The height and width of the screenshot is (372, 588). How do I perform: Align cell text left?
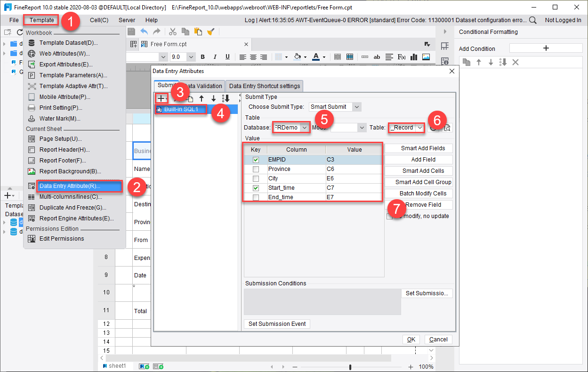coord(242,57)
